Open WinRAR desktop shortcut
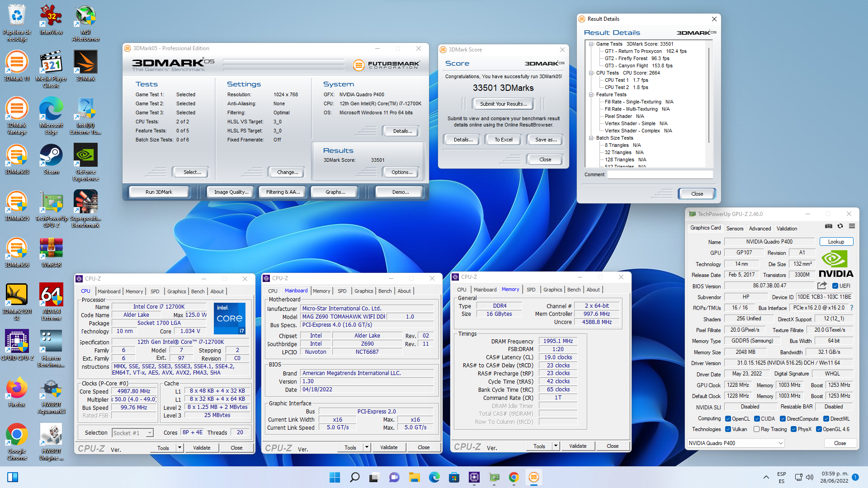This screenshot has height=488, width=868. (51, 252)
